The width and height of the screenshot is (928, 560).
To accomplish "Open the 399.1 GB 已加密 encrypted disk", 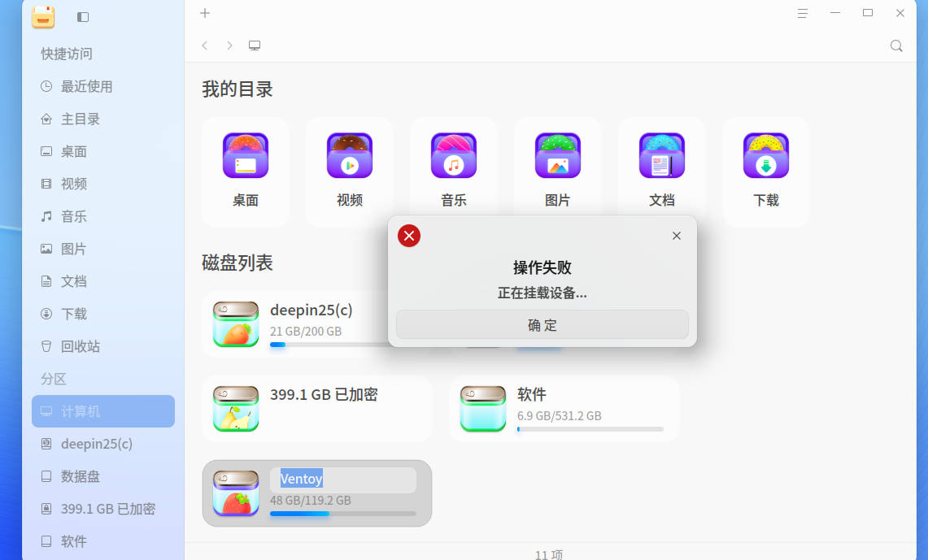I will (317, 408).
